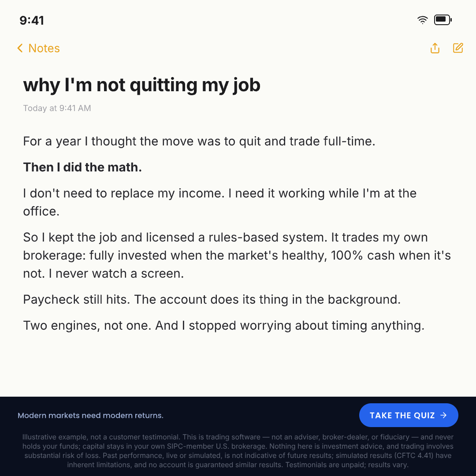Image resolution: width=476 pixels, height=476 pixels.
Task: Tap the battery status icon
Action: tap(443, 20)
